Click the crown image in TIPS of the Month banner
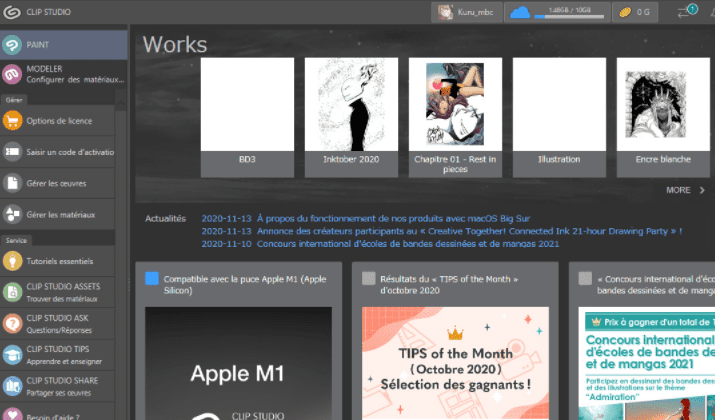 pyautogui.click(x=455, y=334)
